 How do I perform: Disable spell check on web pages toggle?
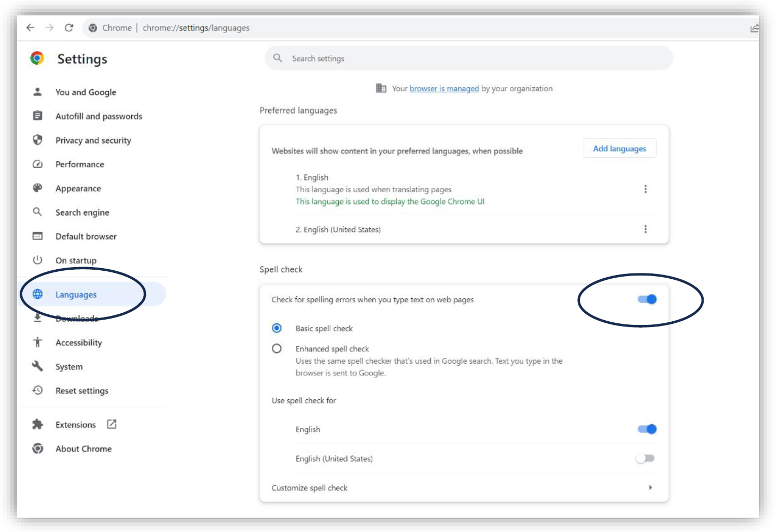coord(647,299)
